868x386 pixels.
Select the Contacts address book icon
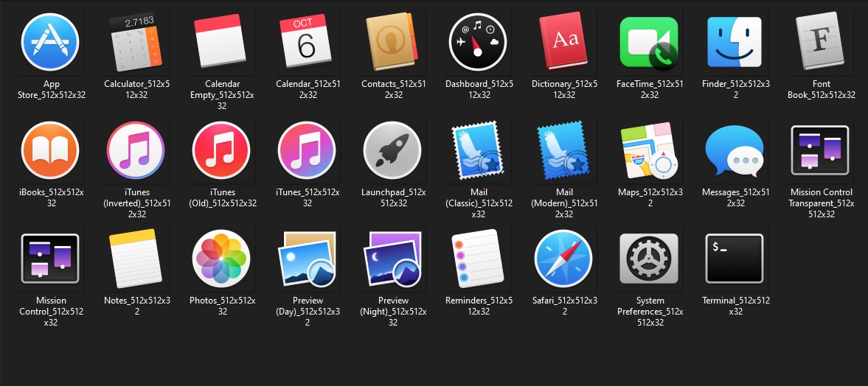click(x=392, y=41)
